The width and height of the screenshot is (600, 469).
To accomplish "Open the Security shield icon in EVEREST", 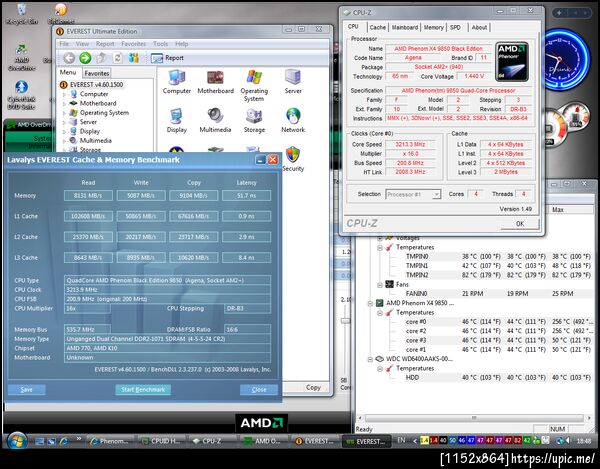I will tap(293, 159).
